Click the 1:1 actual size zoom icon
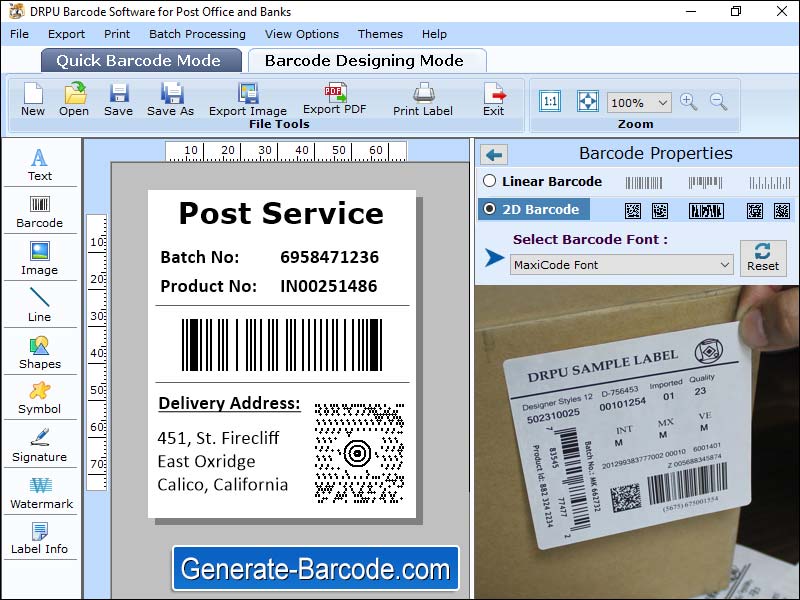Image resolution: width=800 pixels, height=600 pixels. [x=549, y=100]
